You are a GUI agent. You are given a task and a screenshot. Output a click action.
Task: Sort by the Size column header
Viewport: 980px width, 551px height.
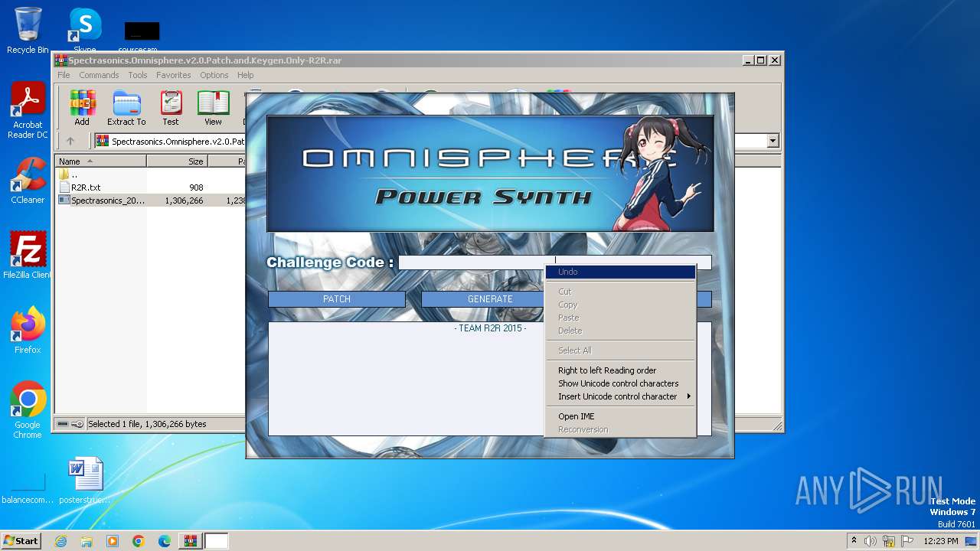coord(177,161)
